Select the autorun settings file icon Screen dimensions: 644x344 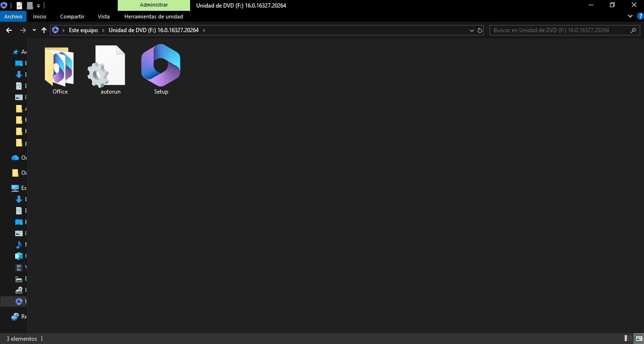pyautogui.click(x=107, y=66)
